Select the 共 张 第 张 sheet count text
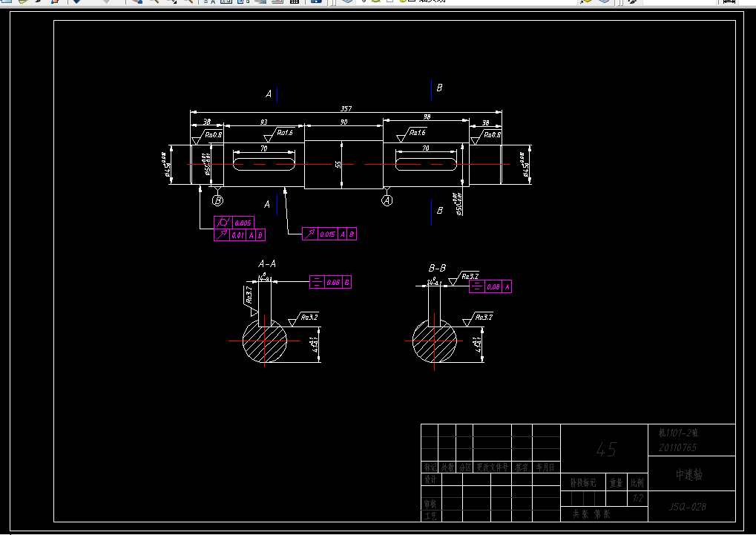756x535 pixels. click(591, 514)
